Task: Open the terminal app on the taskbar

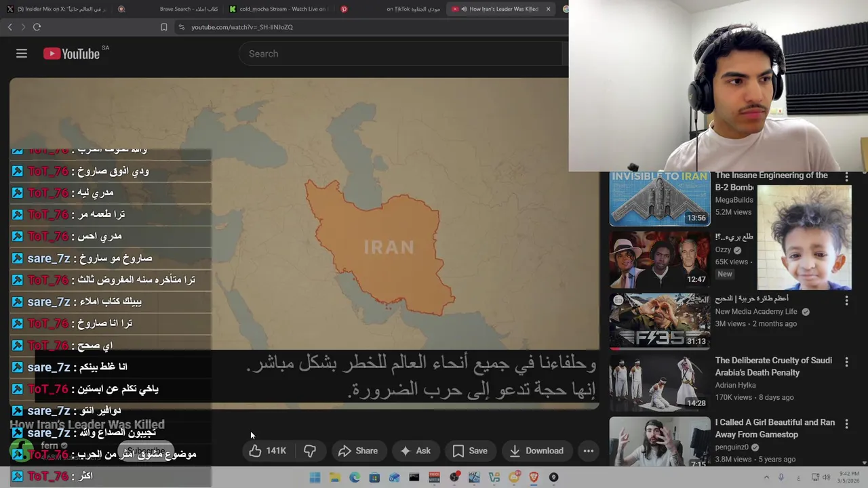Action: 414,477
